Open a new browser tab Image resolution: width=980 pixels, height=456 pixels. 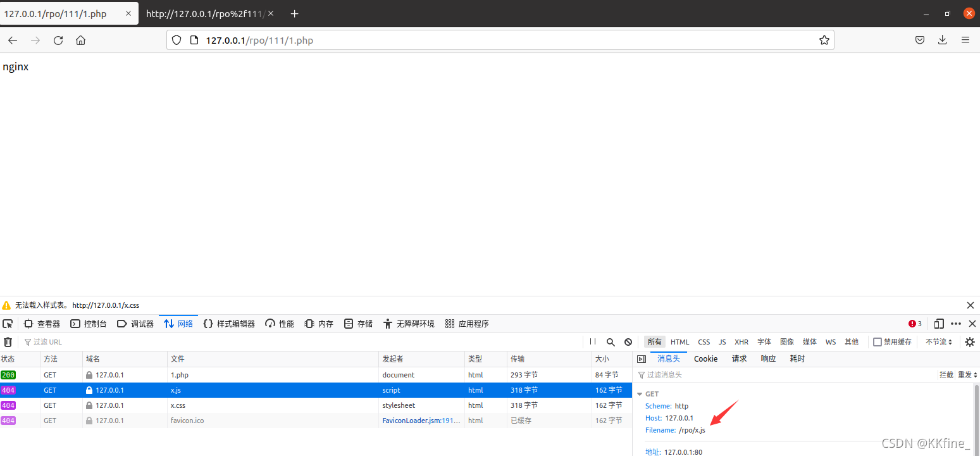[294, 13]
